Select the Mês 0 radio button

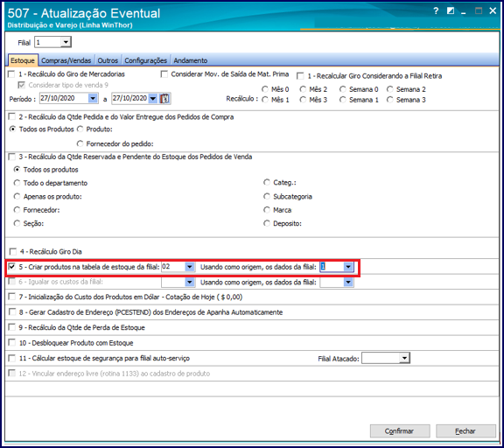(x=265, y=89)
